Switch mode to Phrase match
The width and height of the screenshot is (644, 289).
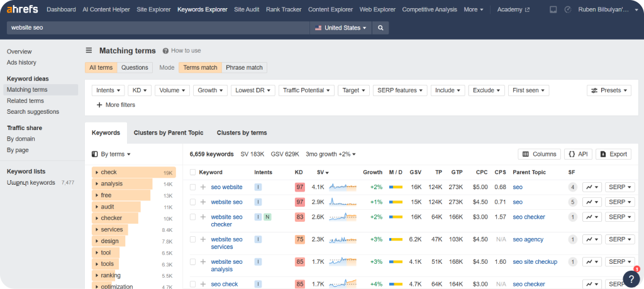pyautogui.click(x=245, y=68)
